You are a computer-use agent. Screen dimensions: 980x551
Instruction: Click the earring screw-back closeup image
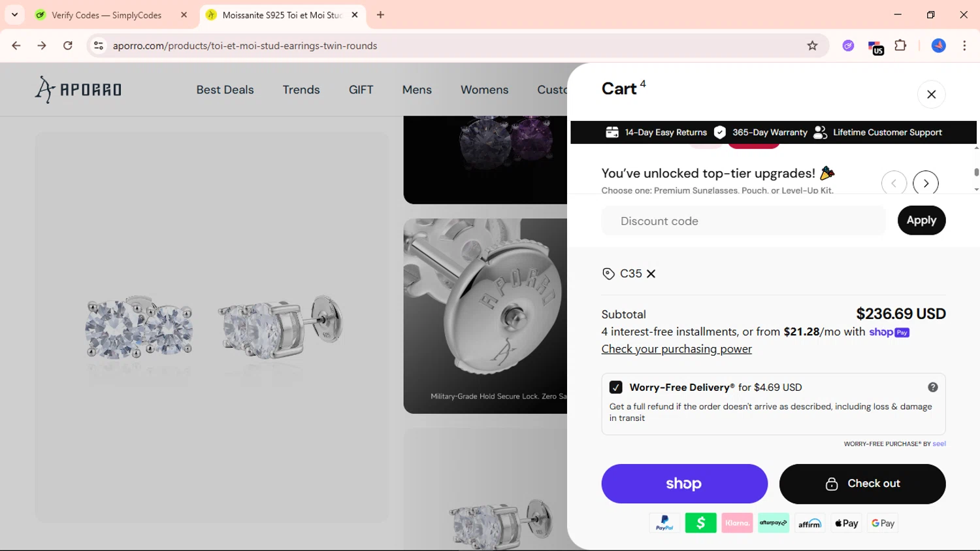click(485, 316)
